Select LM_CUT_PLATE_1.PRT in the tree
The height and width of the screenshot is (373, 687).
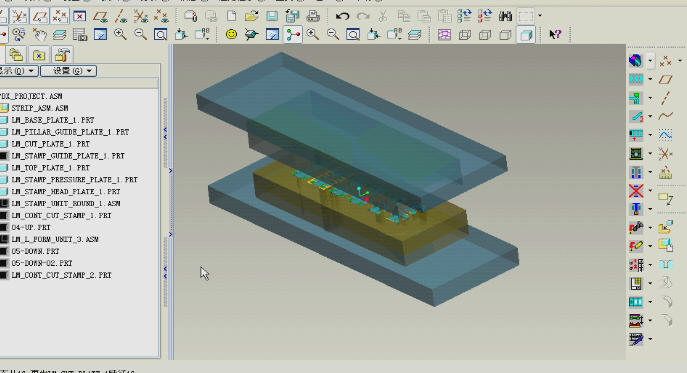tap(50, 144)
